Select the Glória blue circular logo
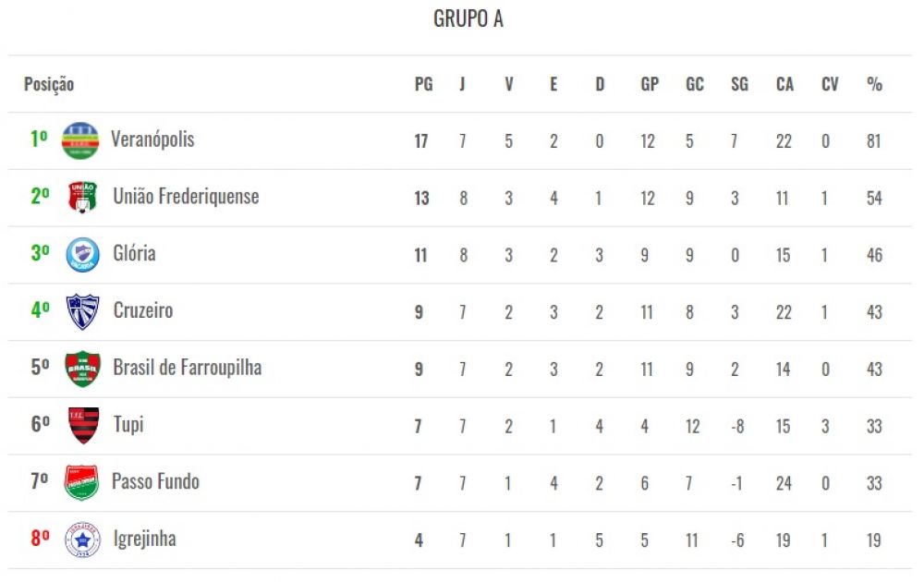The image size is (924, 582). coord(82,254)
